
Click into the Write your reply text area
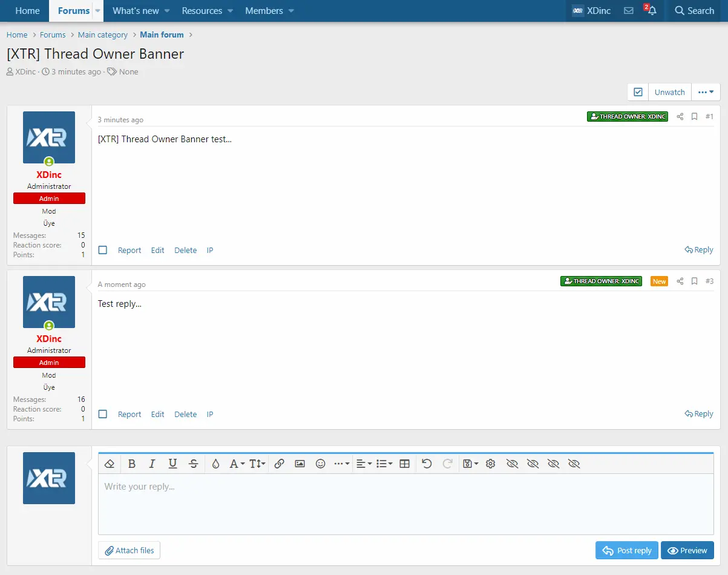406,504
